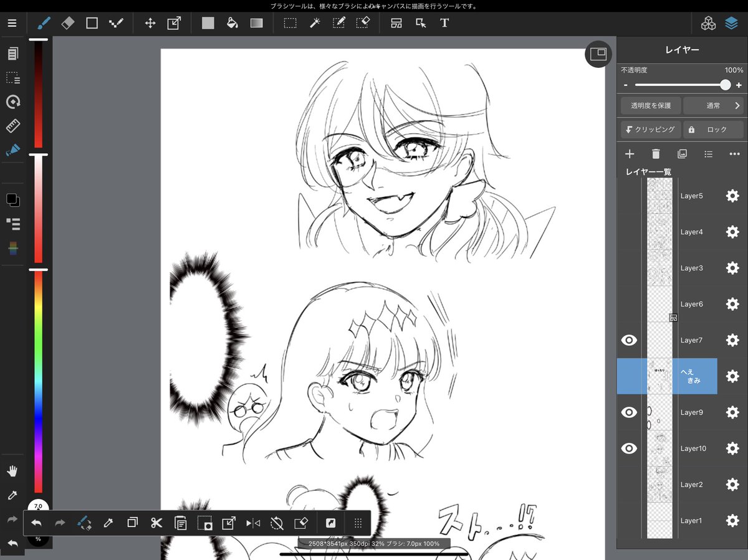748x560 pixels.
Task: Open the color palette list icon
Action: [x=12, y=224]
